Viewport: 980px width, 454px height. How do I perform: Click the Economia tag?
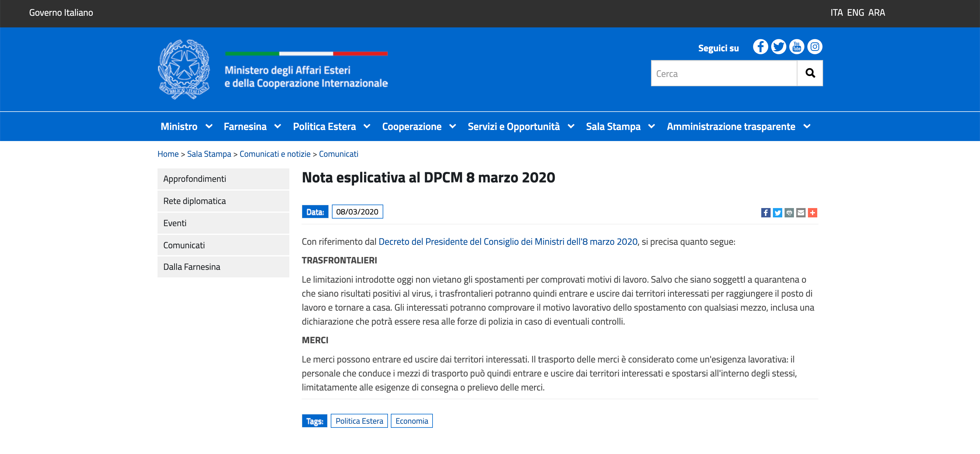click(412, 421)
